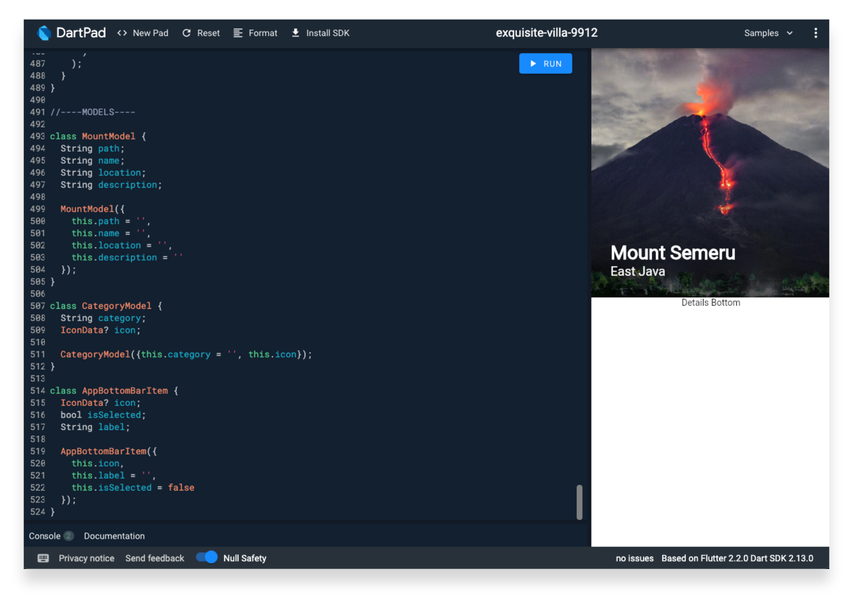Click the 'Details Bottom' text in preview
This screenshot has width=857, height=616.
[x=711, y=302]
